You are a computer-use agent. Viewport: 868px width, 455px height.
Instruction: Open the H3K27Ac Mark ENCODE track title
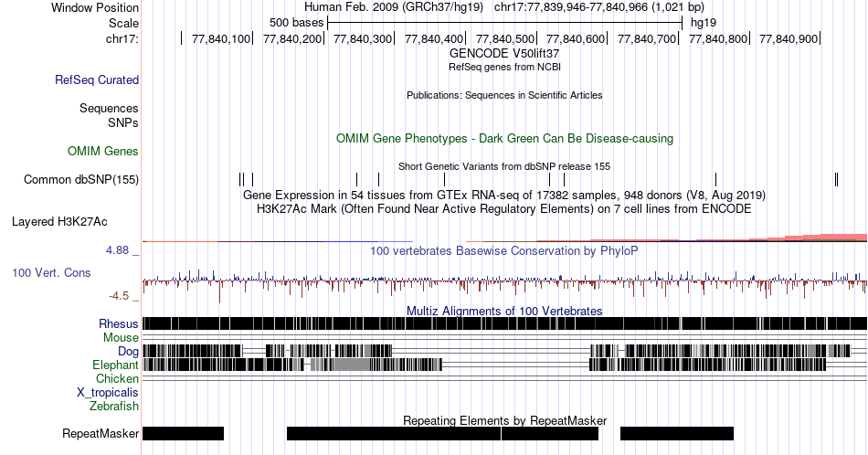504,208
